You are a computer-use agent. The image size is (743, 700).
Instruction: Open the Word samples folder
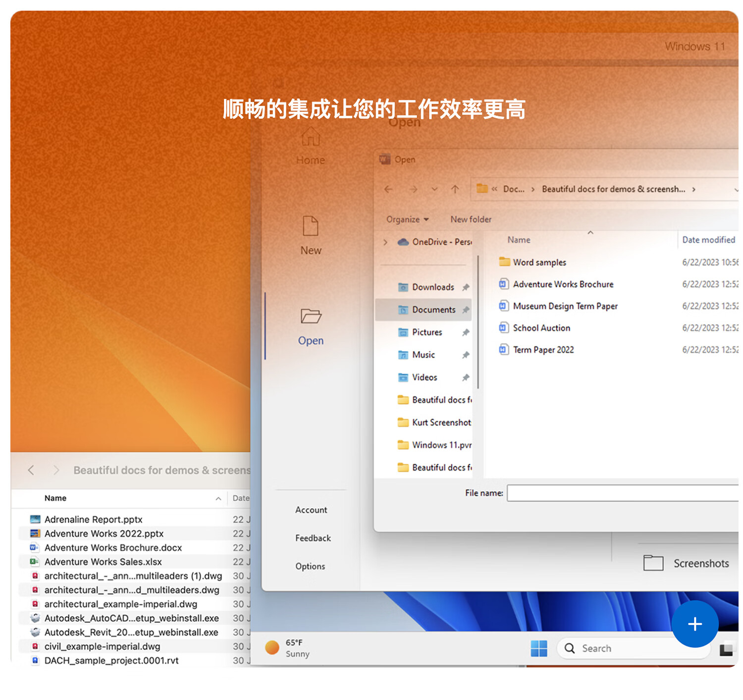tap(532, 263)
